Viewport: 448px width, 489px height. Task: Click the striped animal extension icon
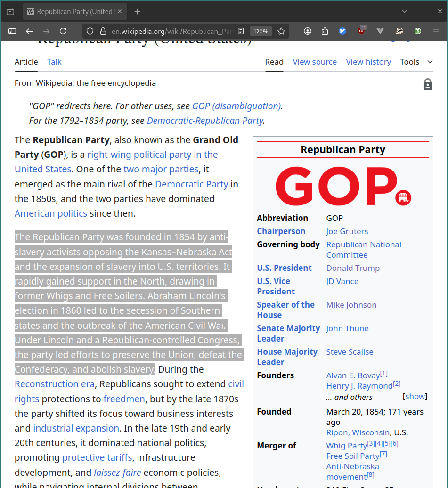(399, 31)
